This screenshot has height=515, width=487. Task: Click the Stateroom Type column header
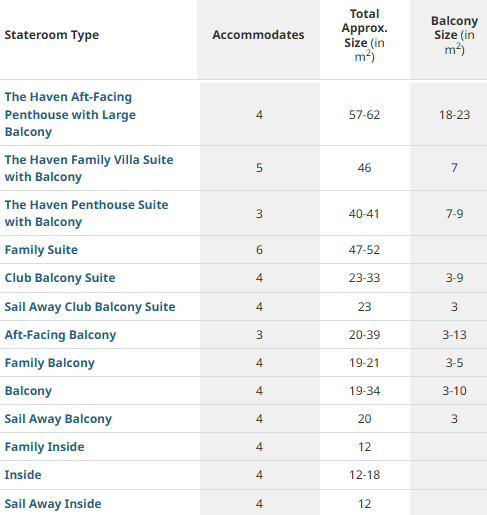click(52, 35)
